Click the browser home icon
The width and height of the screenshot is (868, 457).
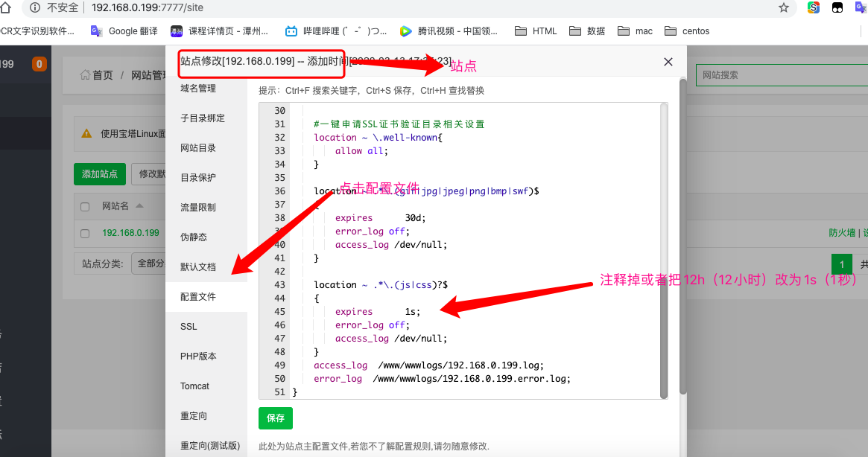5,7
